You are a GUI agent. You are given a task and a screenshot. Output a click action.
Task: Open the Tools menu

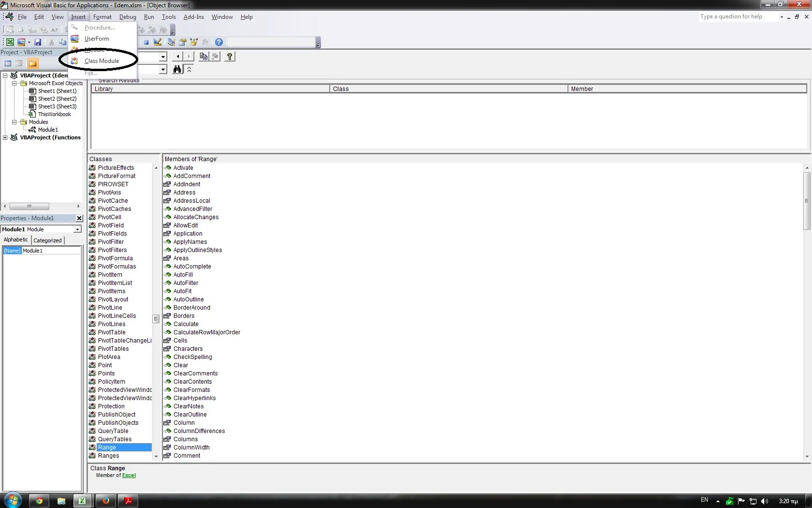click(169, 17)
